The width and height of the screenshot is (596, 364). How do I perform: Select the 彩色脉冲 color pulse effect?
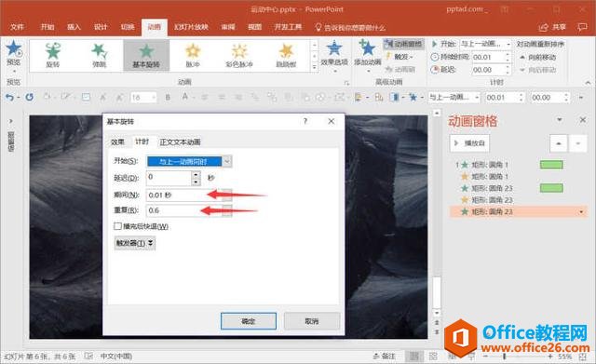(239, 56)
